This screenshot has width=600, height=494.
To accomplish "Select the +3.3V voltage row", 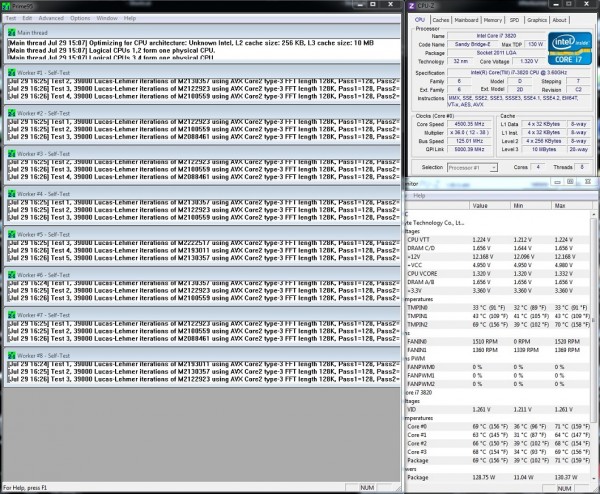I will pyautogui.click(x=497, y=291).
